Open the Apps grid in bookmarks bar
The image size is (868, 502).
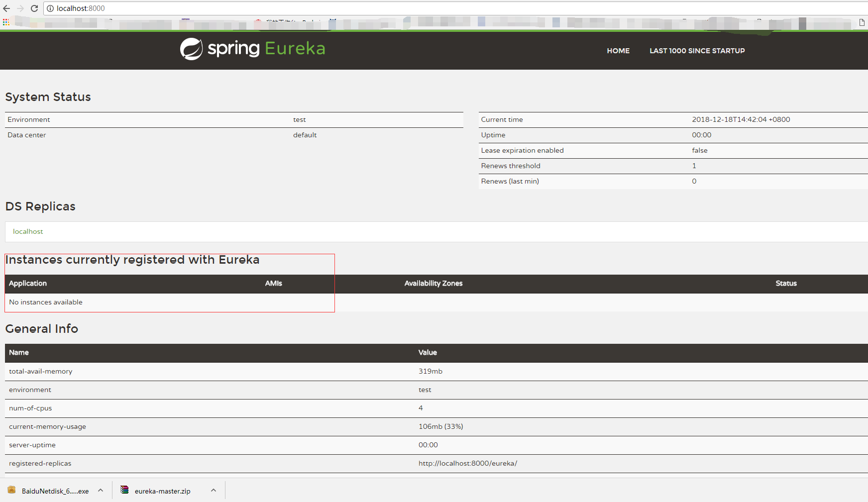[6, 22]
